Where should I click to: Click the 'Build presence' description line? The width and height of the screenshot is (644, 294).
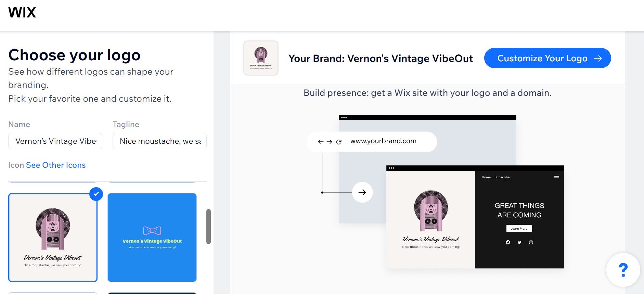(x=427, y=93)
